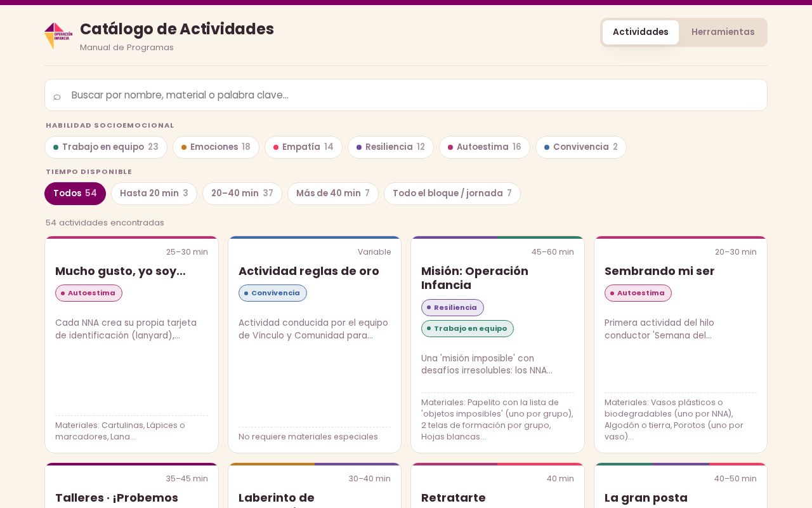Click the '45–60 min' duration label

(553, 252)
